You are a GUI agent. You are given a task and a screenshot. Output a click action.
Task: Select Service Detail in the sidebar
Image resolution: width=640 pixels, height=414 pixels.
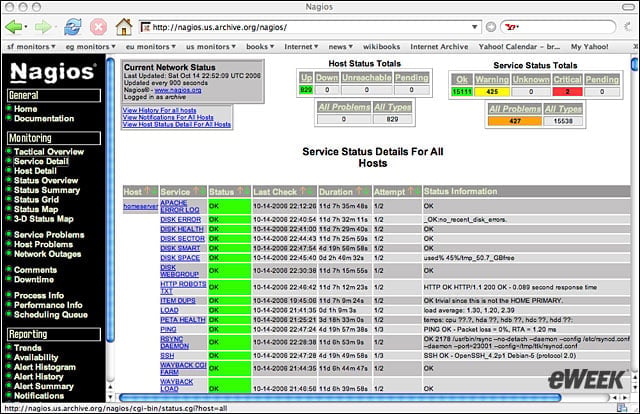[41, 161]
